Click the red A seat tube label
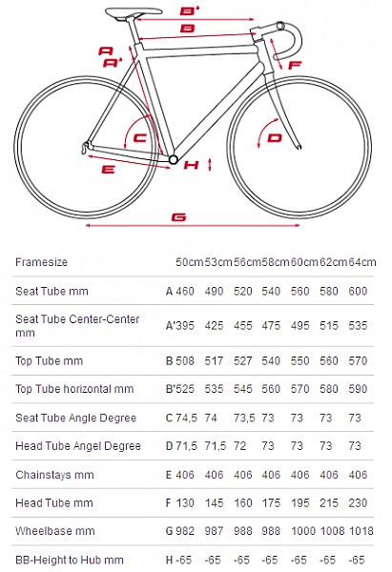 (x=106, y=51)
